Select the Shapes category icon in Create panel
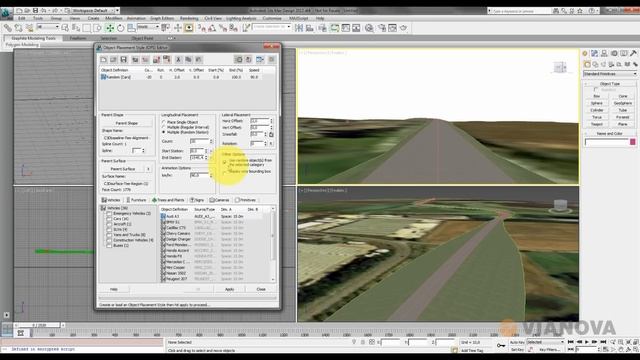The width and height of the screenshot is (640, 360). click(596, 64)
